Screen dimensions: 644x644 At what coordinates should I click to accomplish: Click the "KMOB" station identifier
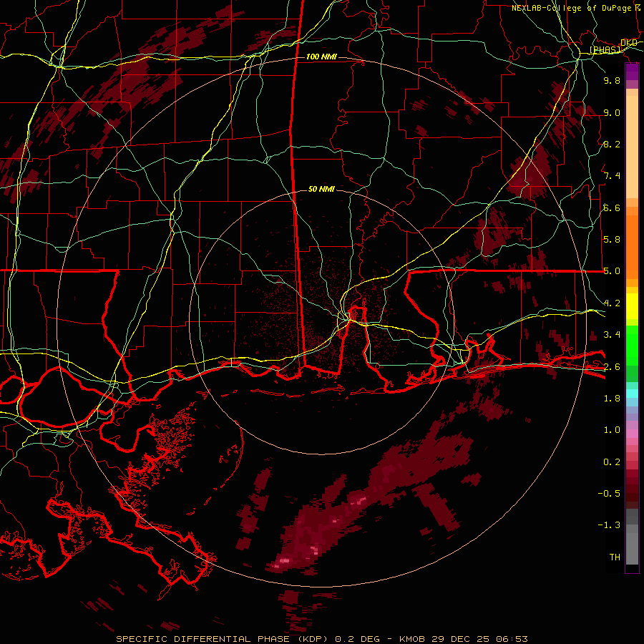click(412, 639)
